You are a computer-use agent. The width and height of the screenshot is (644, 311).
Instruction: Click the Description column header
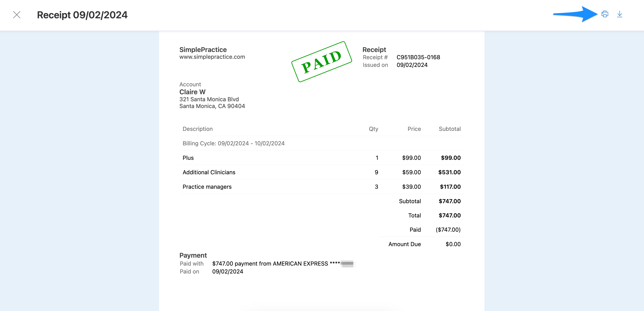point(197,129)
